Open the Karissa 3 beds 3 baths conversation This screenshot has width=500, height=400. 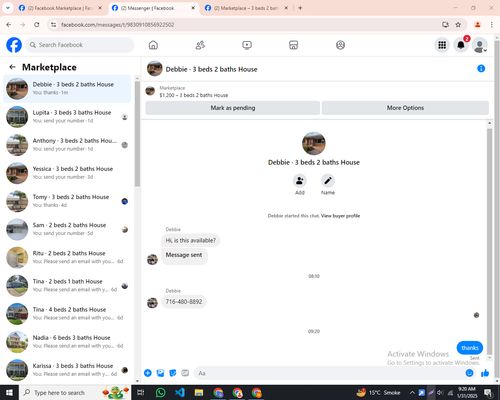point(67,370)
